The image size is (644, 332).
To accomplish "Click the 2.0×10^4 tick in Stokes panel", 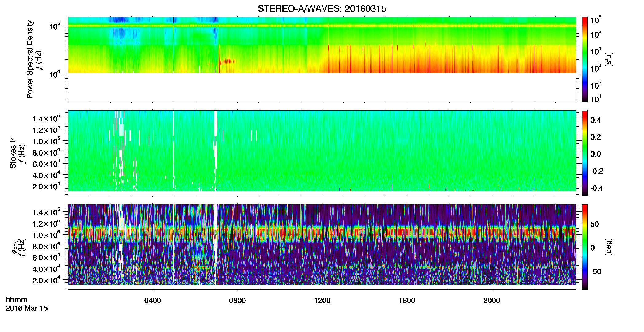I will click(46, 186).
